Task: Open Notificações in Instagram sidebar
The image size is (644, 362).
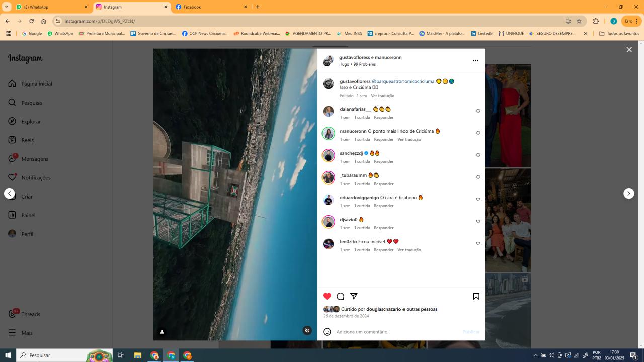Action: tap(30, 177)
